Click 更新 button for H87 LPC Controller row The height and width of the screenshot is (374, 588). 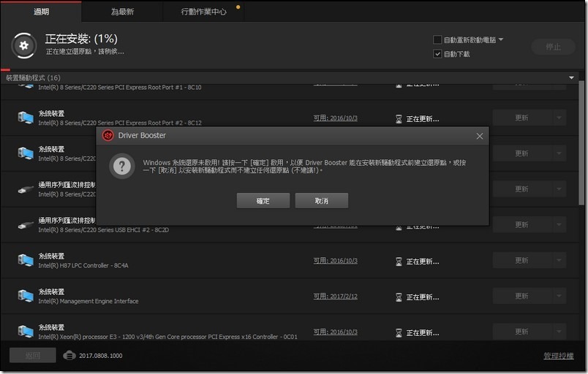pos(521,260)
